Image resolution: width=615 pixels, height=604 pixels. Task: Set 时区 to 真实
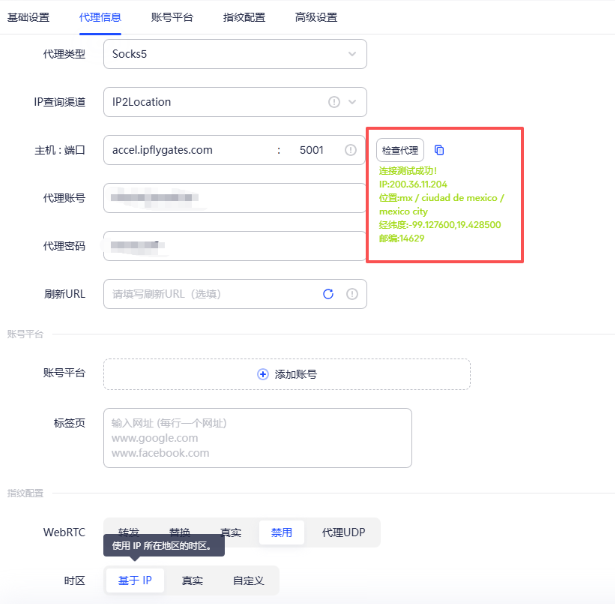pos(192,580)
